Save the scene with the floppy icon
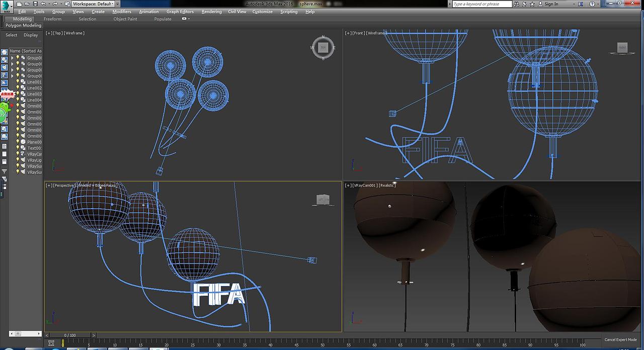 point(35,4)
